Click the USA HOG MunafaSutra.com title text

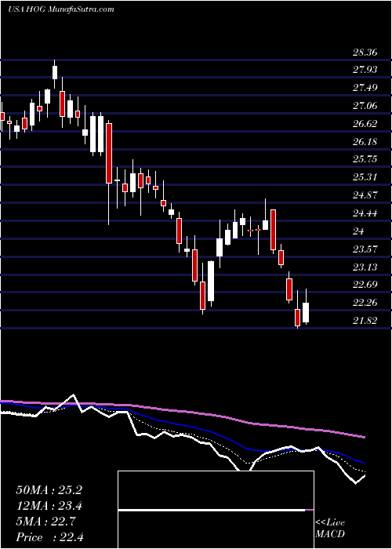(61, 9)
